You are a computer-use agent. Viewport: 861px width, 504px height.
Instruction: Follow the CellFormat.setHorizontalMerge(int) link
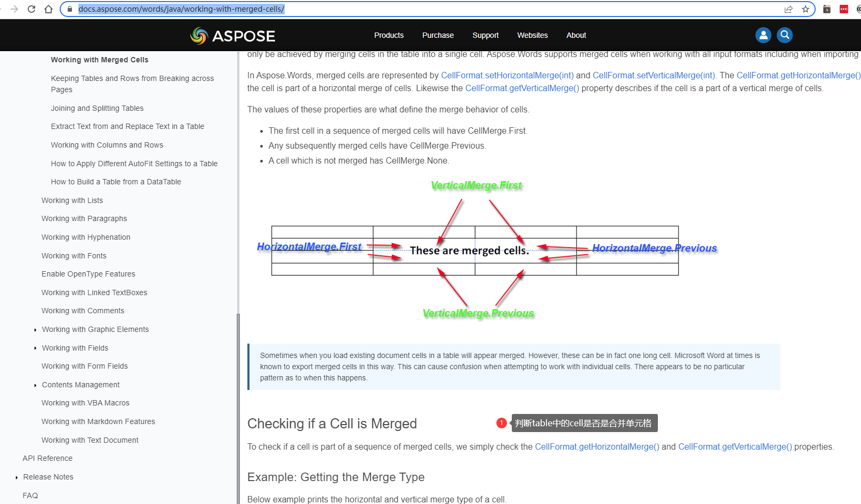(x=508, y=75)
